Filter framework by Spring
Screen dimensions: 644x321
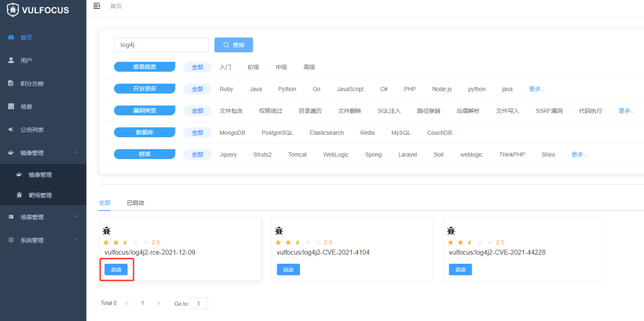click(x=374, y=155)
